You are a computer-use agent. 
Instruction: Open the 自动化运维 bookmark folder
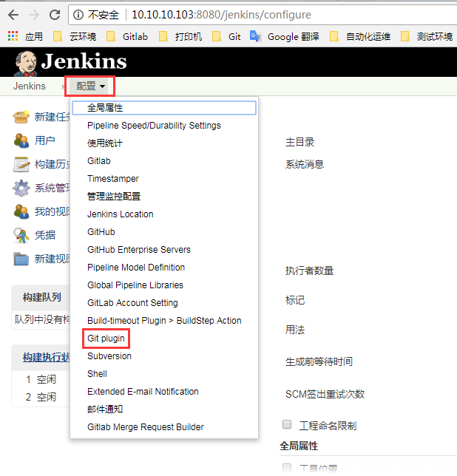click(360, 37)
